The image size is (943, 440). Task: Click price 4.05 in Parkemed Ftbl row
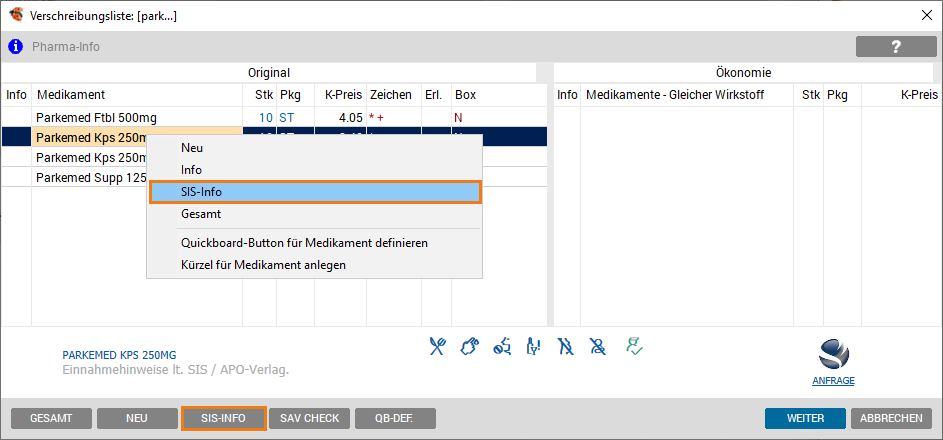(351, 118)
